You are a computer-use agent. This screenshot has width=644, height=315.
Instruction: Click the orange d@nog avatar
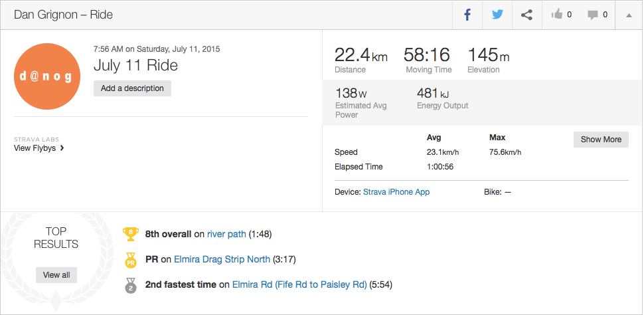click(47, 76)
